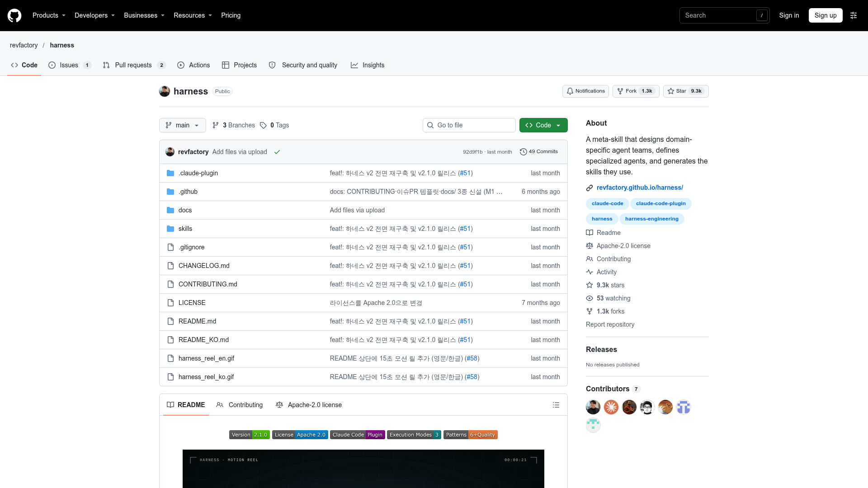The width and height of the screenshot is (868, 488).
Task: Click the harness-engineering topic tag
Action: [651, 219]
